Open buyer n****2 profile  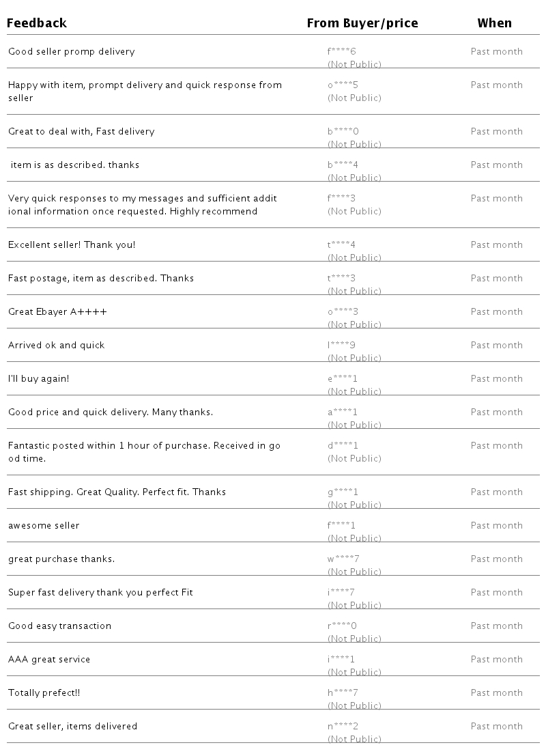click(343, 727)
